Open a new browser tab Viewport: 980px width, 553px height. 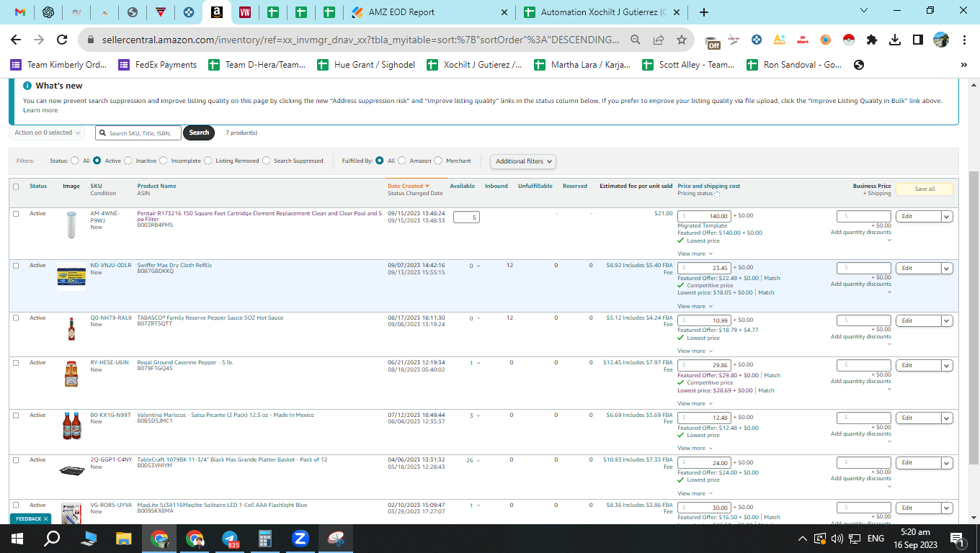pyautogui.click(x=704, y=12)
